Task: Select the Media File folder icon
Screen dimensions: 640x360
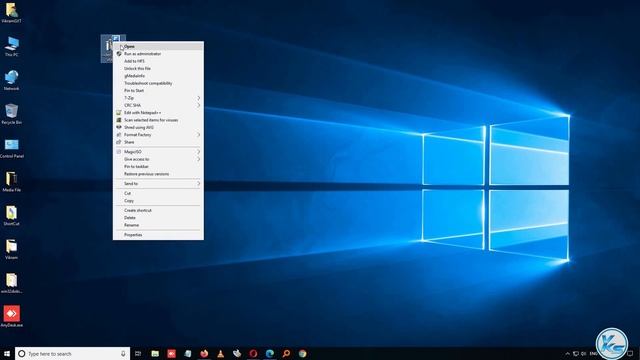Action: click(11, 182)
